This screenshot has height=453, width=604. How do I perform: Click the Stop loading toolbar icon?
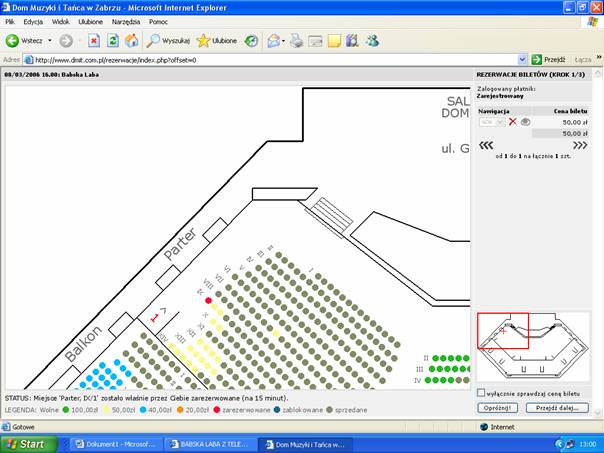pos(93,41)
